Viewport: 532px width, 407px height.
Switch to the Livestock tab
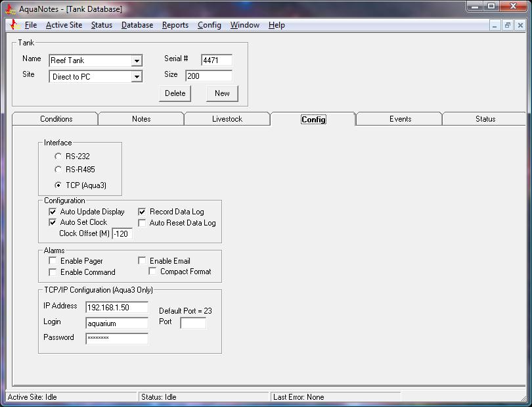[227, 119]
